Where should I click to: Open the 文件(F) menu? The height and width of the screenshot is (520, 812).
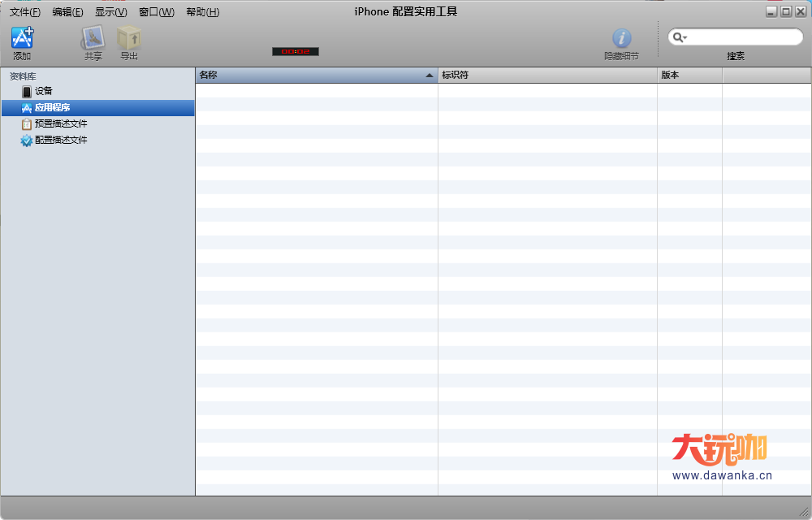point(25,12)
